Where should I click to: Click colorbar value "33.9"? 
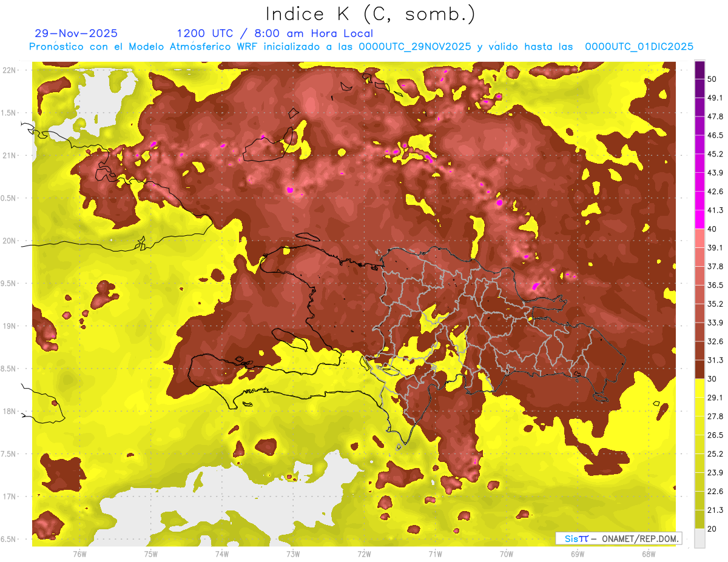click(x=715, y=323)
